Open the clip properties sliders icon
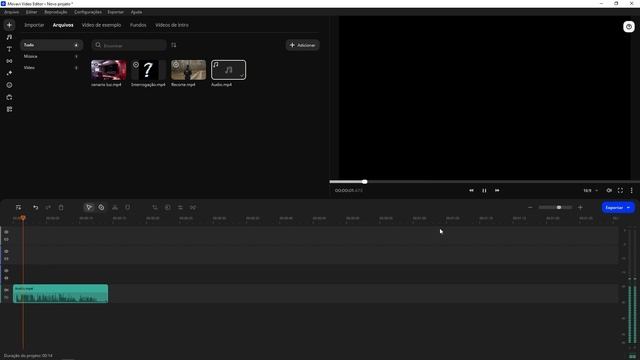This screenshot has height=360, width=640. 180,207
